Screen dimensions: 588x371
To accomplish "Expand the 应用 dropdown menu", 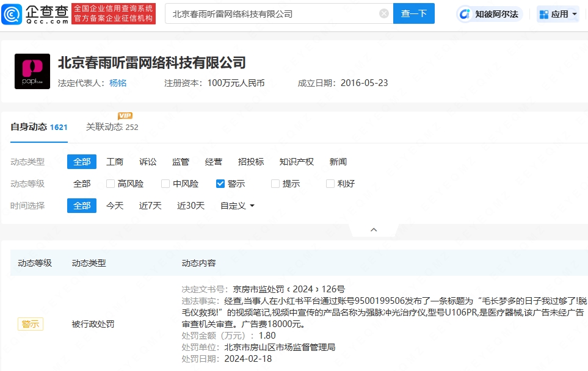I will click(x=575, y=14).
